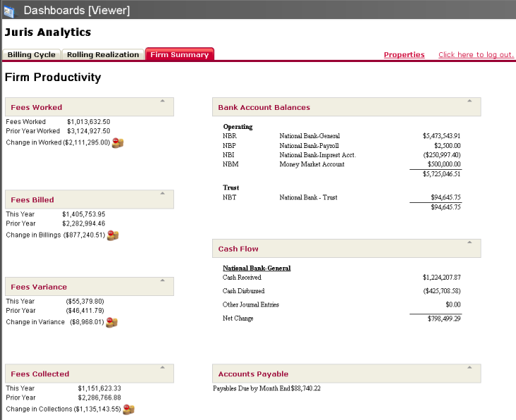This screenshot has height=420, width=516.
Task: Click the National Bank-General cash flow heading
Action: click(x=257, y=268)
